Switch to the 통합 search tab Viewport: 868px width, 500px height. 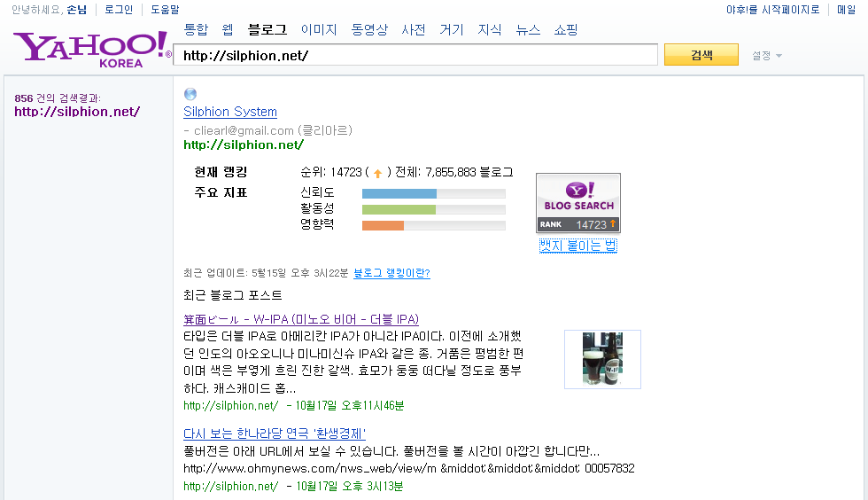[x=196, y=29]
